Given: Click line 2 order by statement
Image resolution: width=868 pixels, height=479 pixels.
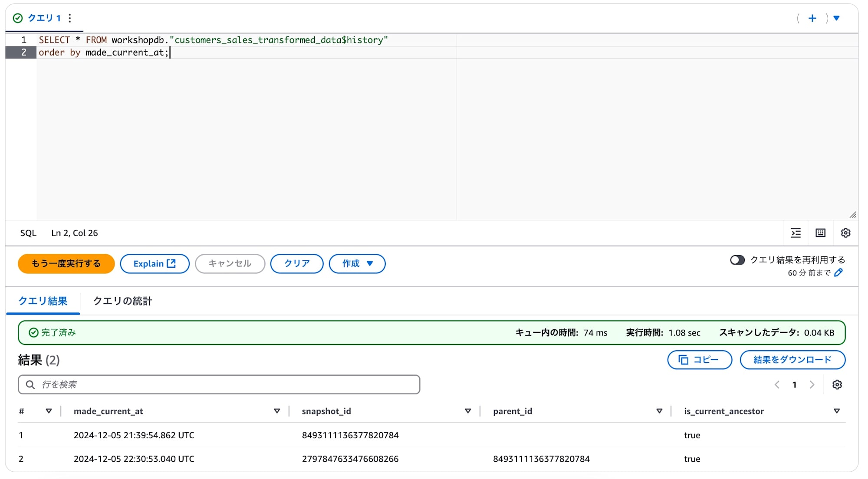Looking at the screenshot, I should (x=104, y=52).
